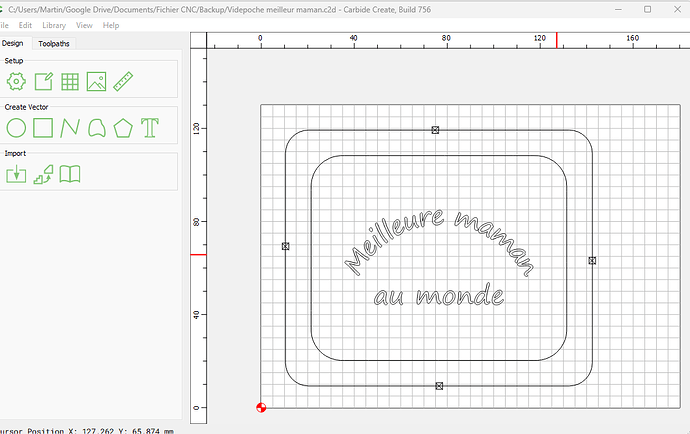
Task: Select the Curve shape tool
Action: [x=97, y=128]
